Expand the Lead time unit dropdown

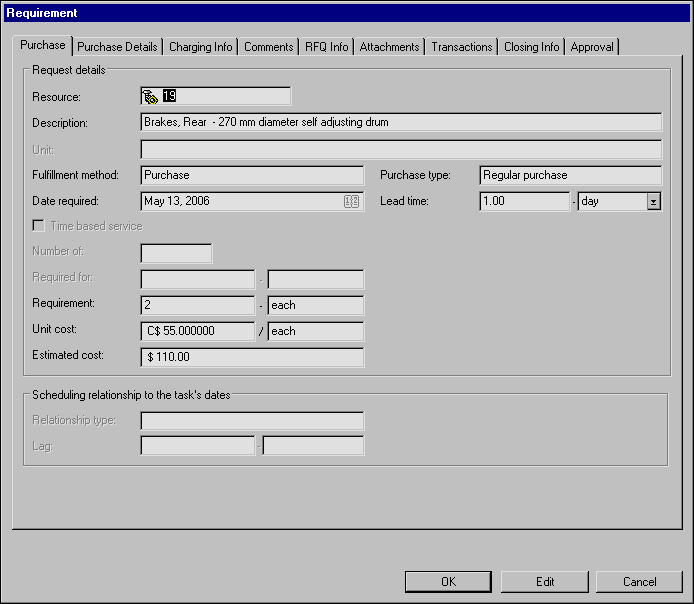tap(653, 202)
